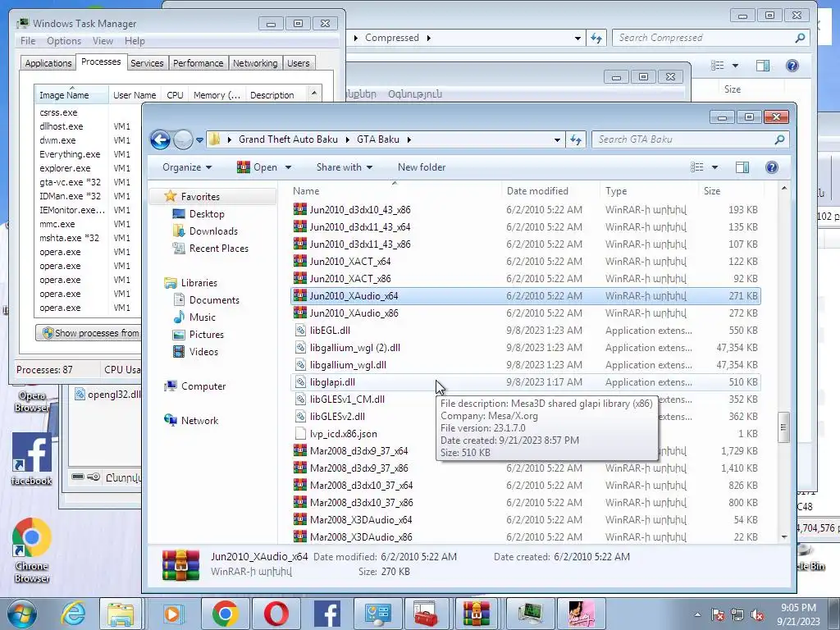Screen dimensions: 840x630
Task: Open the File menu in Task Manager
Action: point(28,41)
